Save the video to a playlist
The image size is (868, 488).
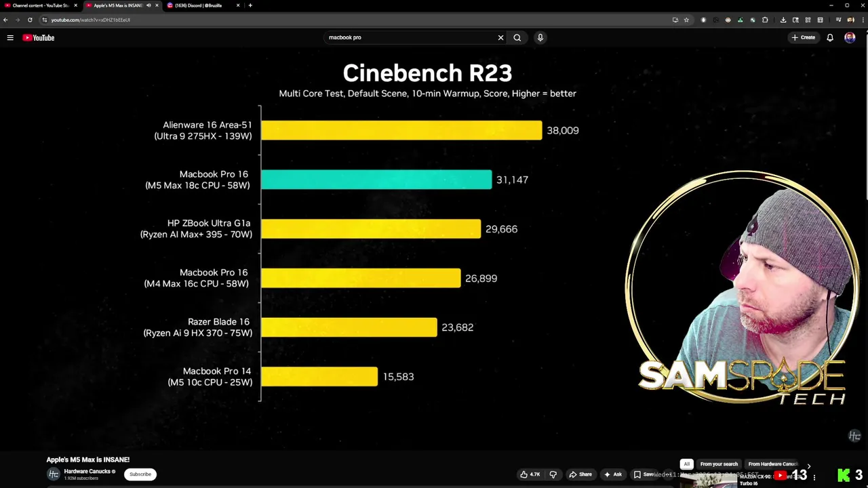(644, 474)
